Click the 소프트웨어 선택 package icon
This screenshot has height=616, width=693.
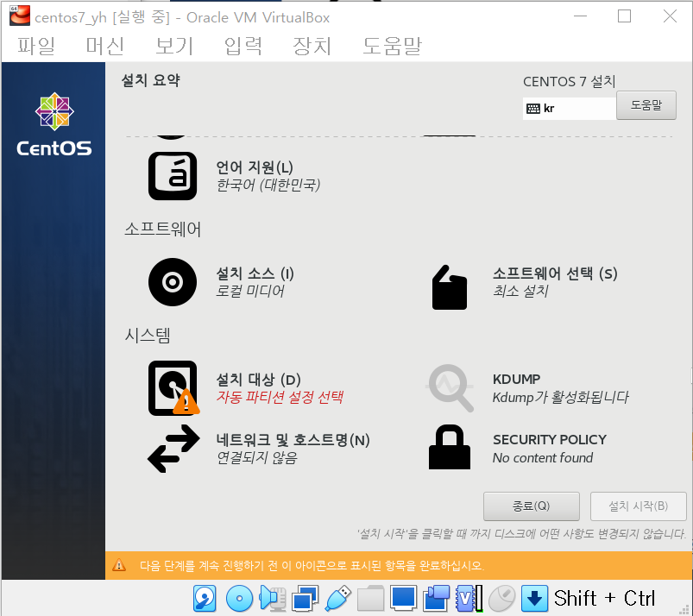[x=450, y=287]
